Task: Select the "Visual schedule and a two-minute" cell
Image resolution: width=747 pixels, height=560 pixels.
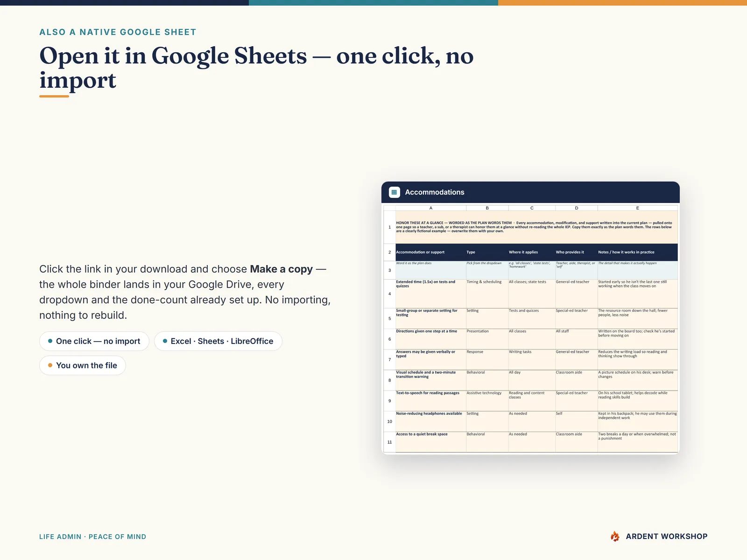Action: point(431,380)
